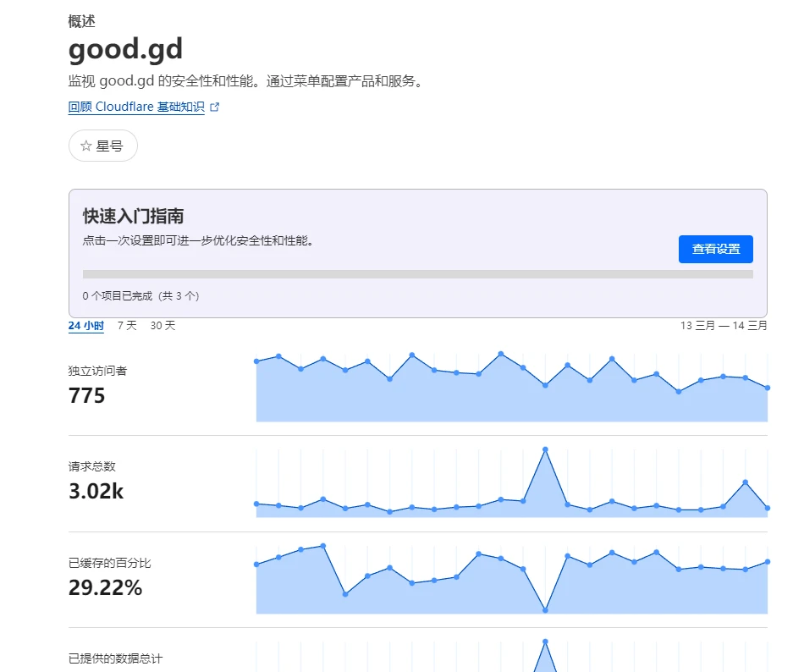The width and height of the screenshot is (793, 672).
Task: Click the 快速入门指南 card title
Action: pyautogui.click(x=133, y=216)
